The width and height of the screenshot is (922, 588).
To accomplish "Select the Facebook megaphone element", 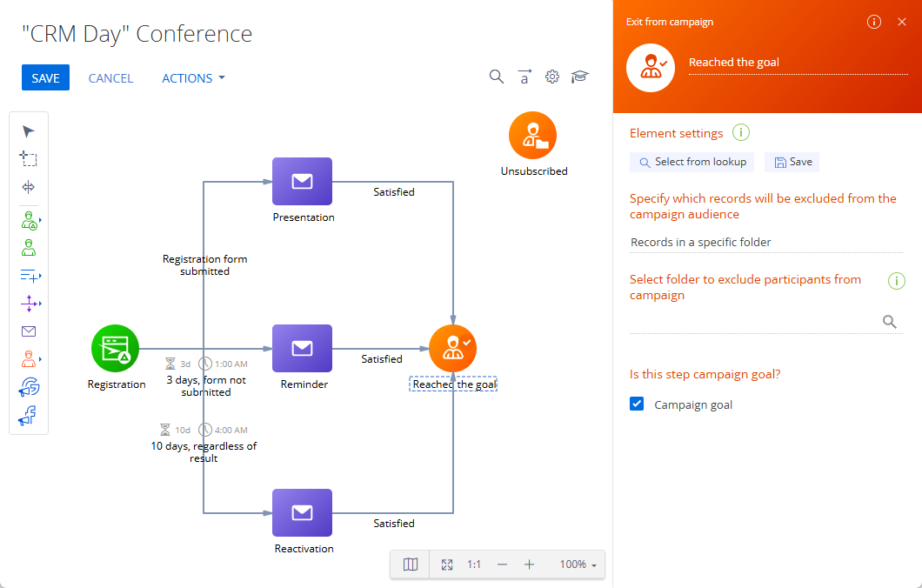I will [28, 415].
